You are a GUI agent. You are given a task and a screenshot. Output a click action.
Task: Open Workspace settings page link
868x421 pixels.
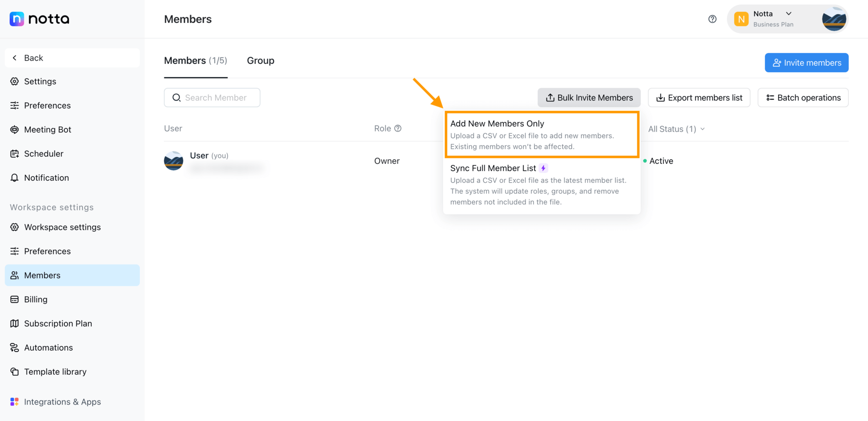click(x=72, y=227)
